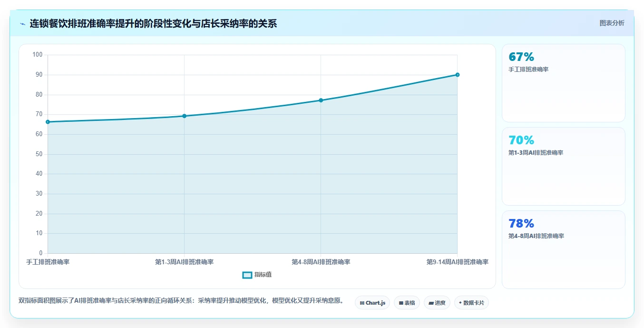Click the 第4-8周AI排班准确率 data point
Viewport: 644px width, 328px height.
point(321,100)
